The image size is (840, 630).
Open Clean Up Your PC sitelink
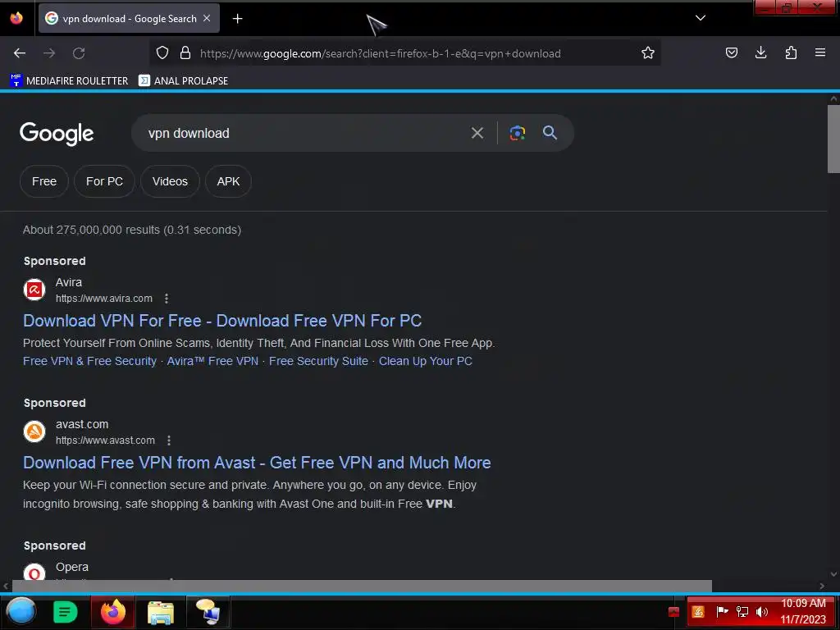pos(426,361)
